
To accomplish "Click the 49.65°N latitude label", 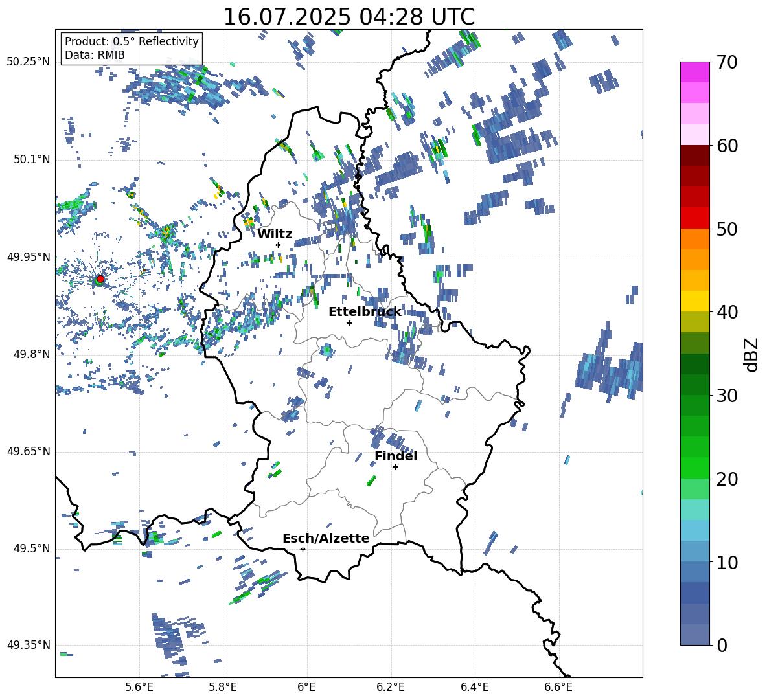I will [x=29, y=451].
